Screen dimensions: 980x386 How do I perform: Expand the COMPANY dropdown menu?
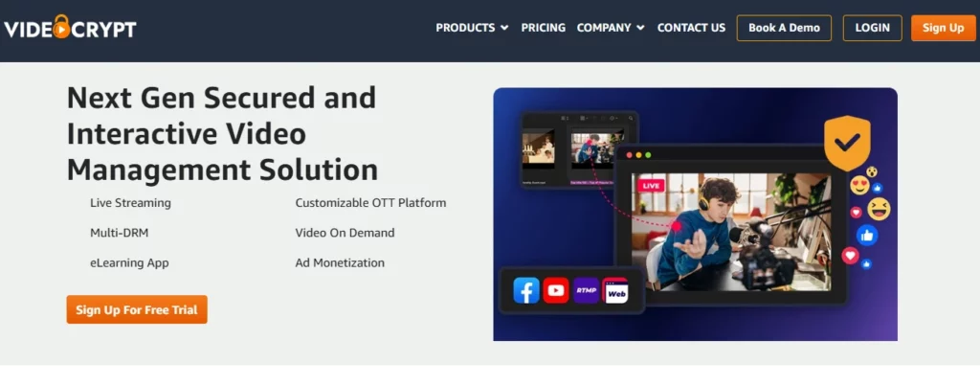[611, 28]
